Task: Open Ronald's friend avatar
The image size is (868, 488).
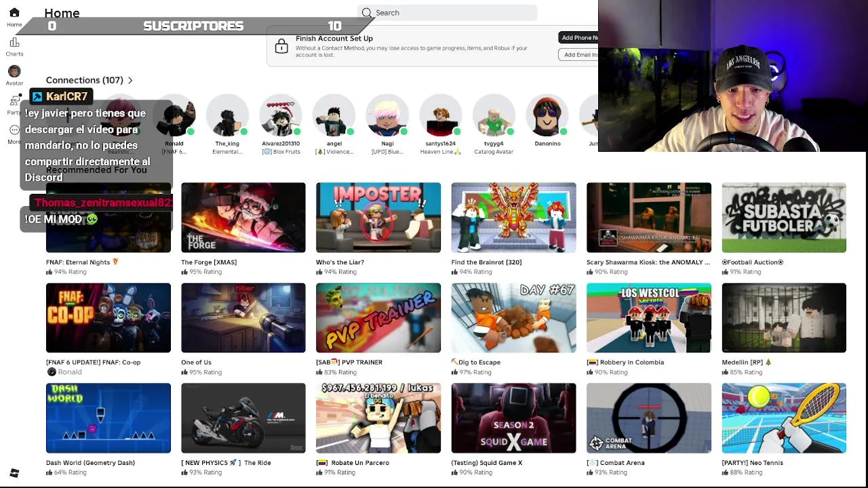Action: 174,115
